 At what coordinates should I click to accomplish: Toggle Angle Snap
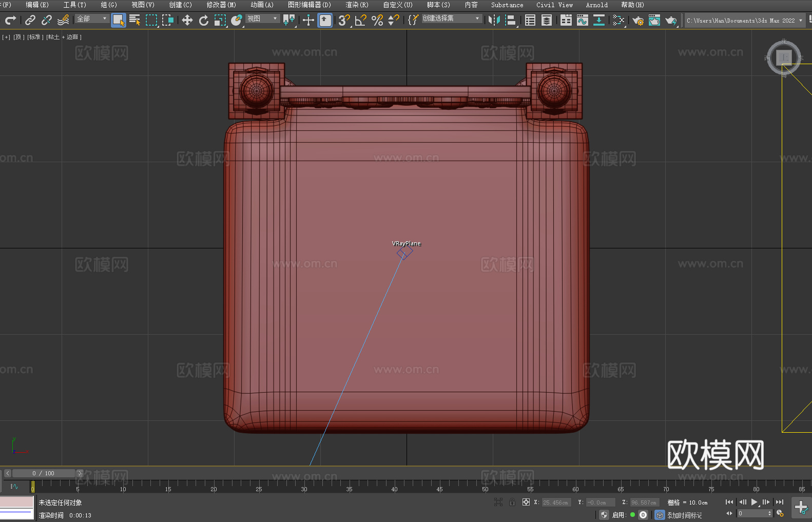(x=361, y=20)
